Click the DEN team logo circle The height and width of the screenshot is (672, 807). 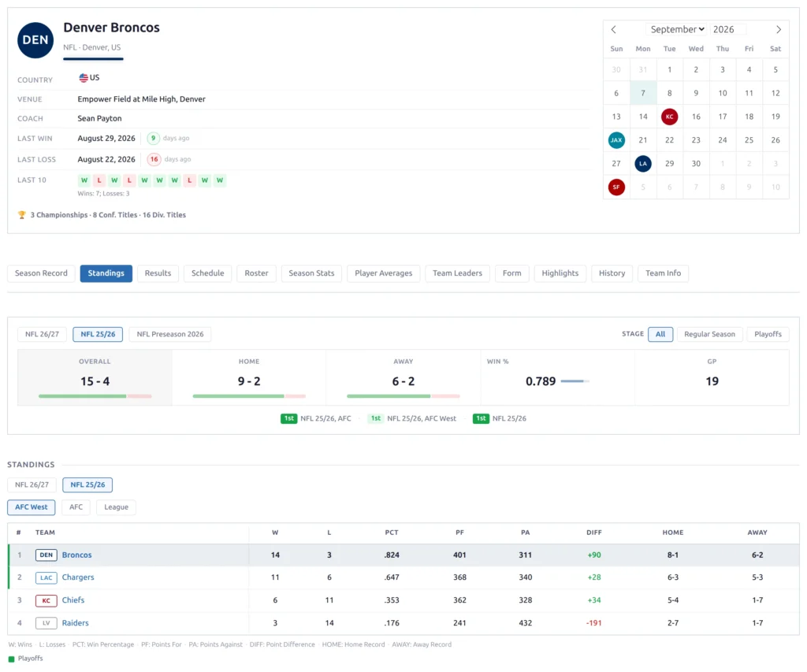coord(35,40)
